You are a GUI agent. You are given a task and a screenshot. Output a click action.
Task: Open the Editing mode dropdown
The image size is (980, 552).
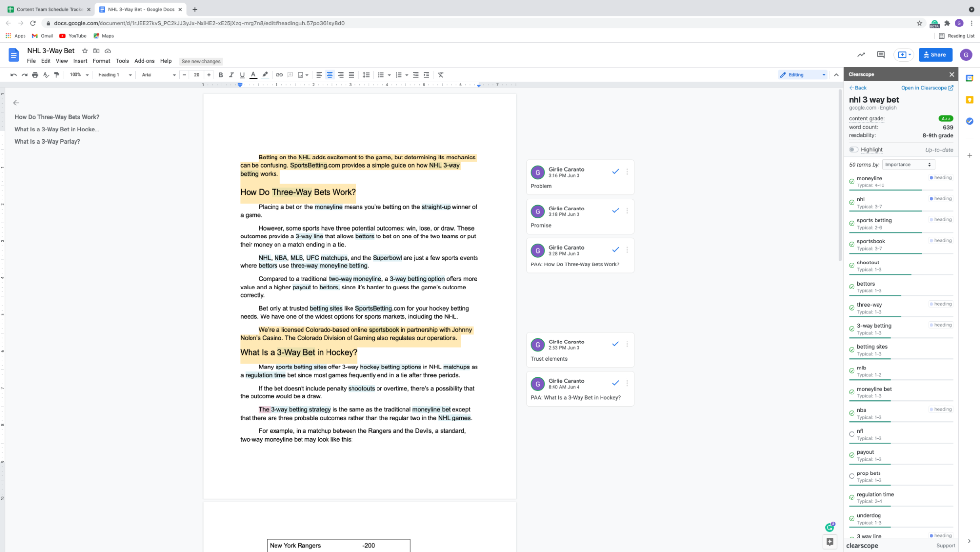[803, 75]
